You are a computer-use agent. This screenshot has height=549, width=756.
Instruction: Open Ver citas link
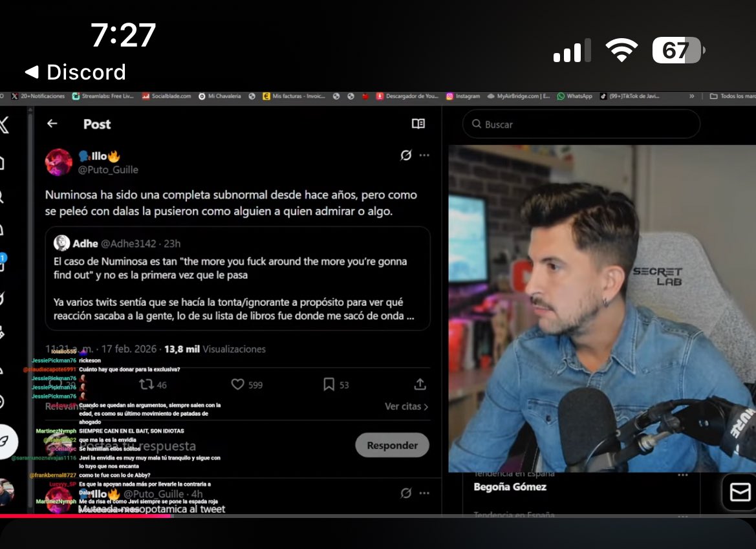coord(406,406)
